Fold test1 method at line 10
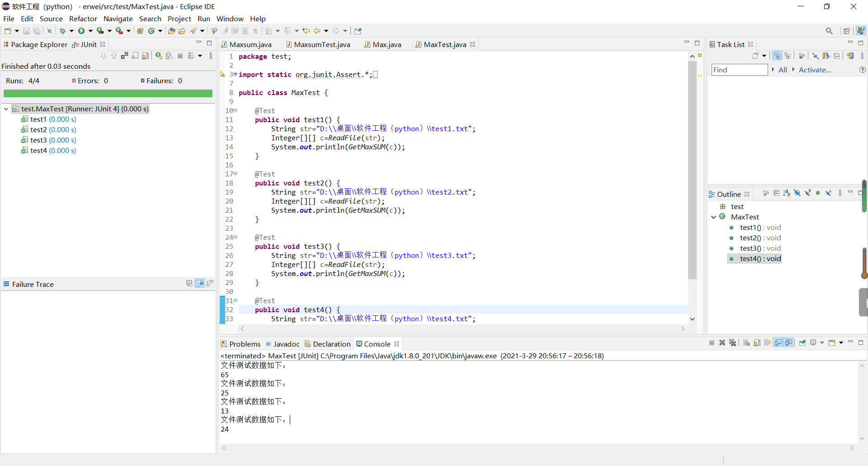This screenshot has height=466, width=868. click(236, 110)
